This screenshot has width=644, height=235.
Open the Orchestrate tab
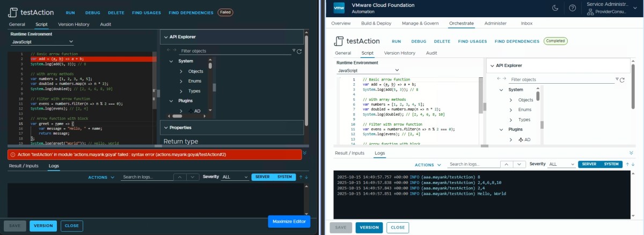tap(461, 23)
